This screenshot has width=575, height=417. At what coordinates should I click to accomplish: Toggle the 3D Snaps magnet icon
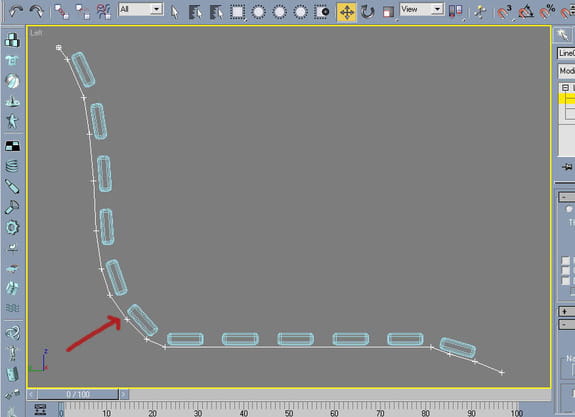505,12
